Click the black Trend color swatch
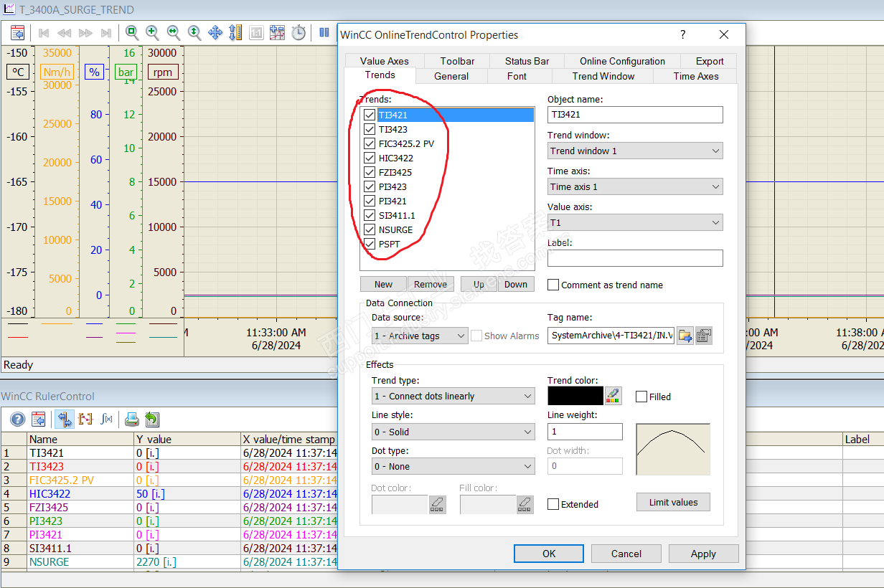This screenshot has width=884, height=588. tap(575, 396)
